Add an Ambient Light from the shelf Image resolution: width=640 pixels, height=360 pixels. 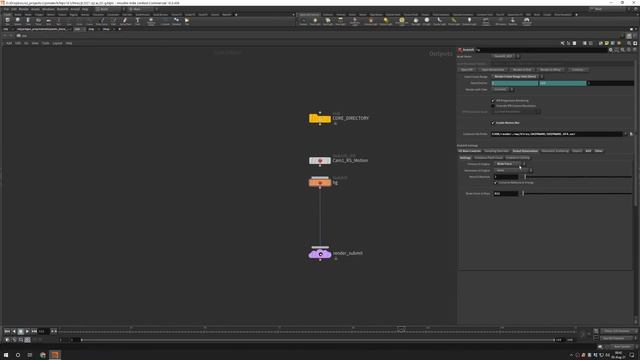(x=469, y=21)
